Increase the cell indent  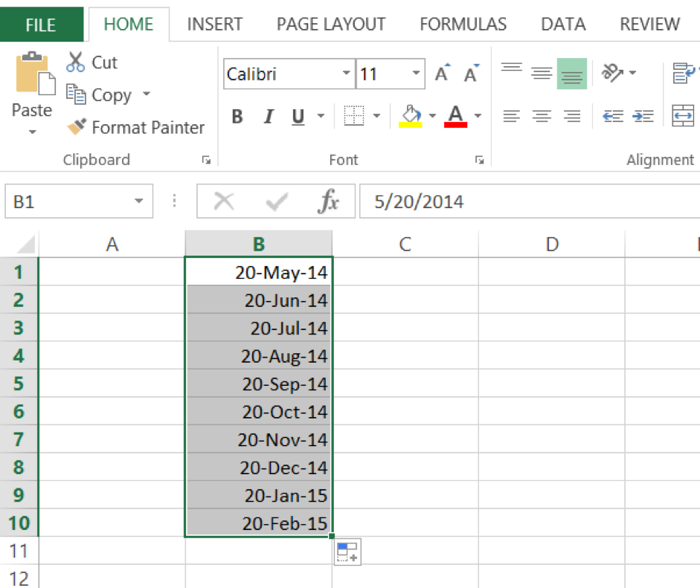[643, 116]
